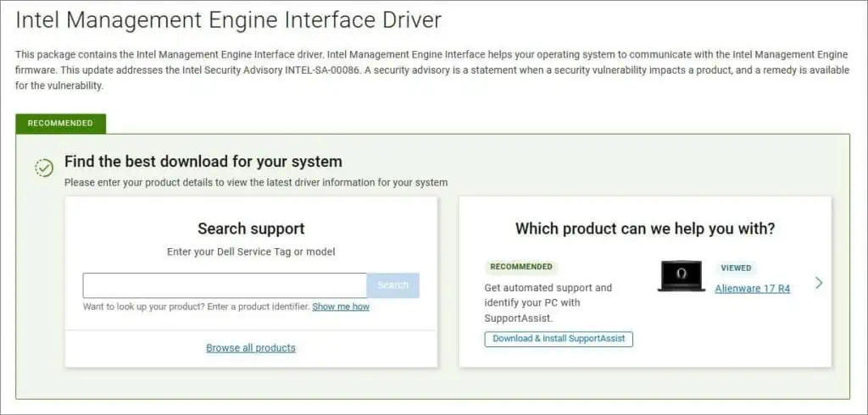The height and width of the screenshot is (415, 868).
Task: Click the 'Search support' heading
Action: pos(251,229)
